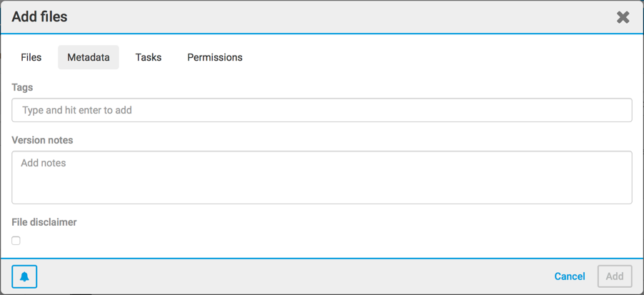644x295 pixels.
Task: Click the Add files dialog title
Action: coord(39,16)
